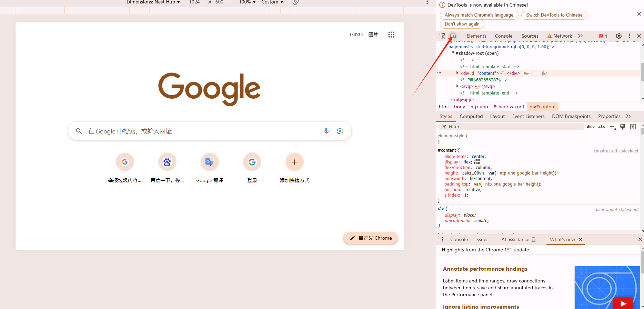Click Always match Chrome's language button

[x=479, y=15]
